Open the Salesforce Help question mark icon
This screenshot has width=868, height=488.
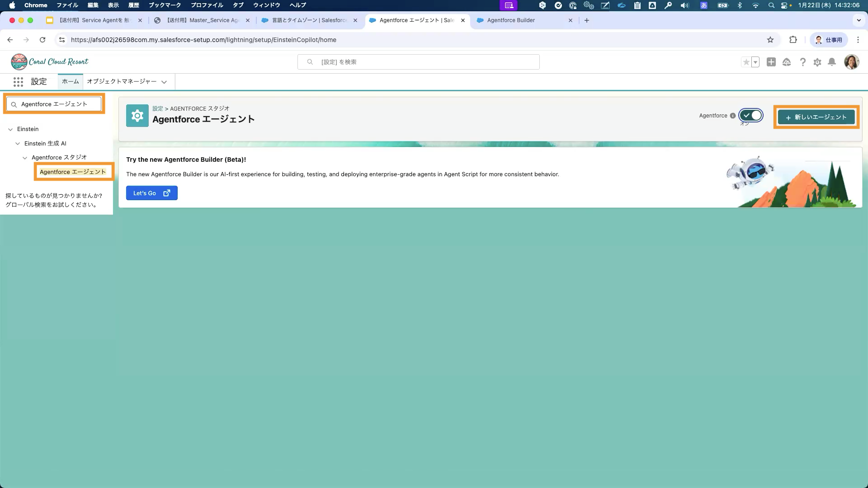click(x=802, y=62)
